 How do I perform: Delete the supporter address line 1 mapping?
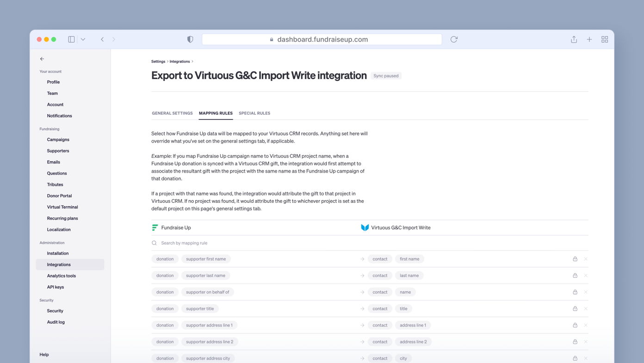coord(586,325)
